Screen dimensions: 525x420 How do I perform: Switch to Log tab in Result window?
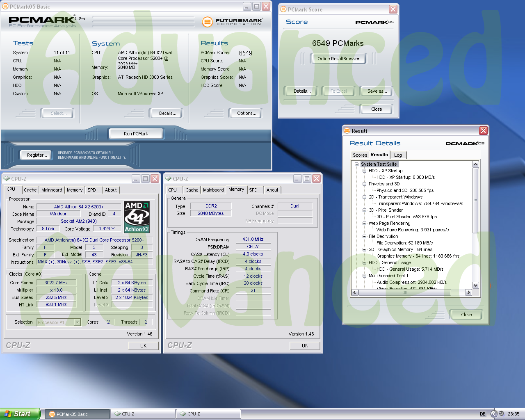(398, 155)
